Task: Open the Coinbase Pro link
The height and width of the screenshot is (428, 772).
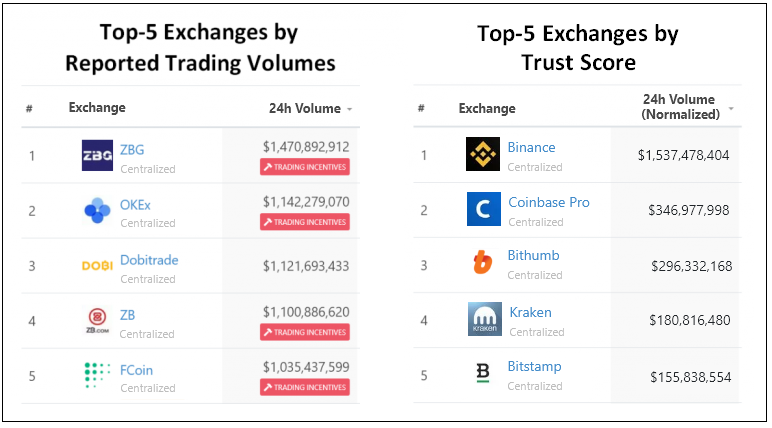Action: click(548, 202)
